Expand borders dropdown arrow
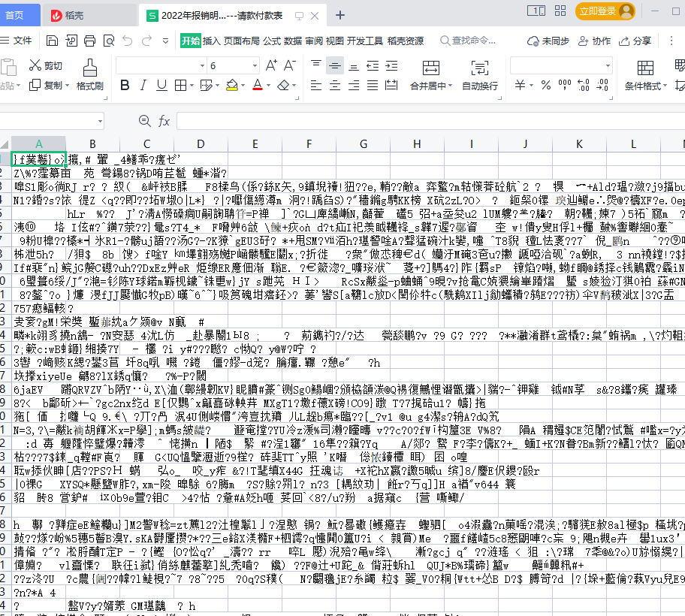Image resolution: width=685 pixels, height=616 pixels. [x=192, y=86]
